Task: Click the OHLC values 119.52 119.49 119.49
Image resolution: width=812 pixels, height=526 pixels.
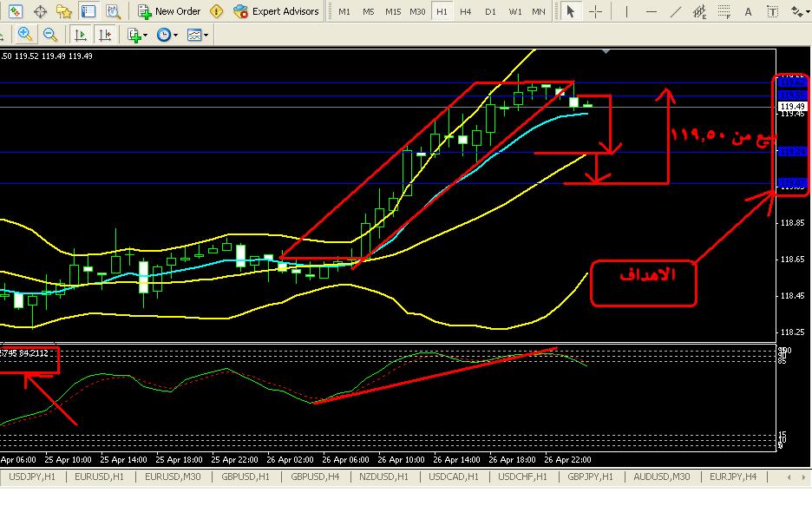Action: (x=53, y=56)
